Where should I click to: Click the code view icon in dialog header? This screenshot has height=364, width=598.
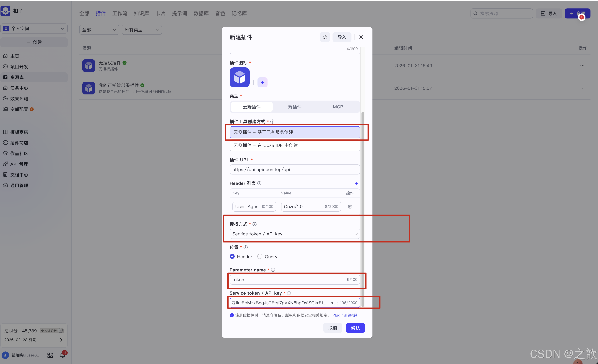[325, 37]
